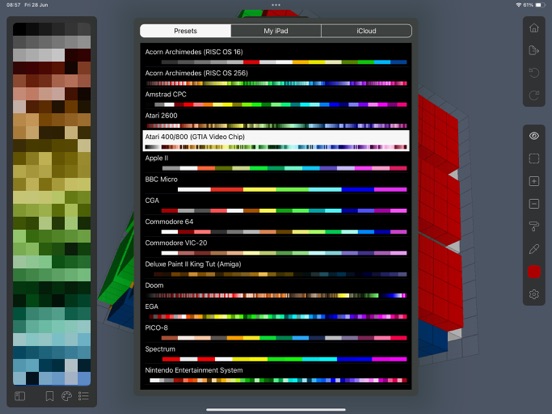Choose Nintendo Entertainment System palette
The image size is (552, 414).
276,375
